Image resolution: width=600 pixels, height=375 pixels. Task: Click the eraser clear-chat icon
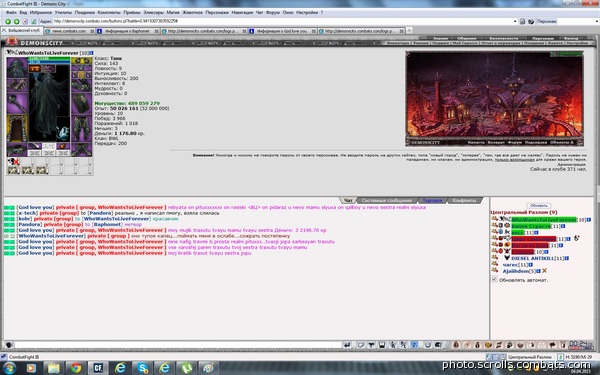[x=360, y=345]
